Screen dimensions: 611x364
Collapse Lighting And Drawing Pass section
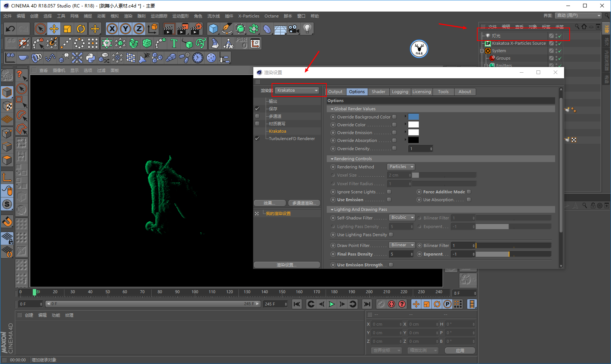332,210
